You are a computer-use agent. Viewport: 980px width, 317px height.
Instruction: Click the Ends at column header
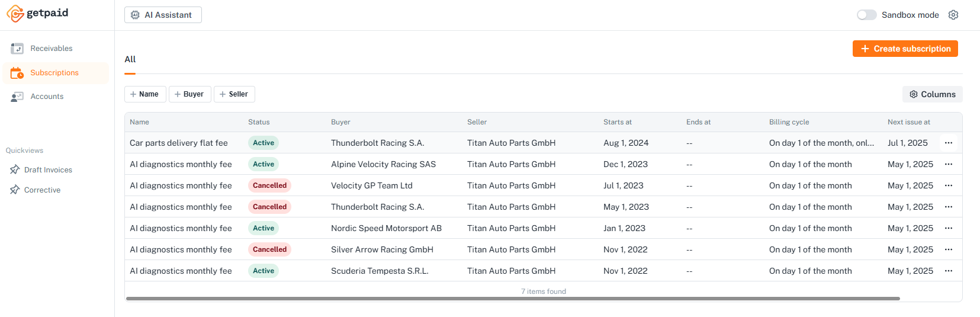698,122
